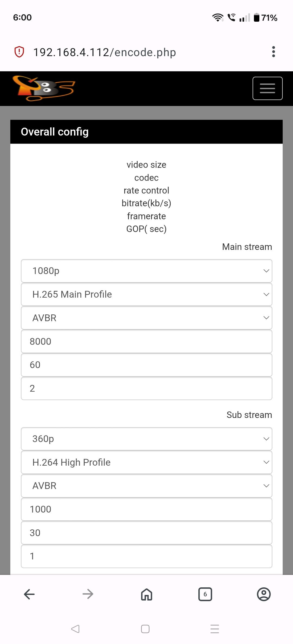Open the browser three-dot menu
The width and height of the screenshot is (293, 644).
point(273,52)
